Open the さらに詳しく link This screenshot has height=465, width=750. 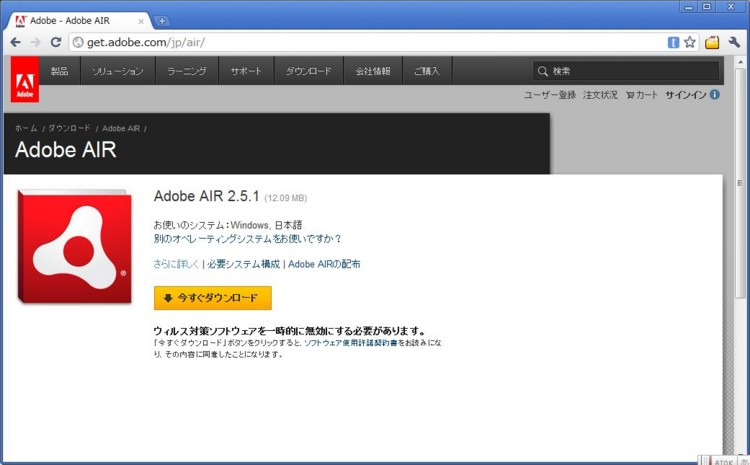pyautogui.click(x=176, y=264)
